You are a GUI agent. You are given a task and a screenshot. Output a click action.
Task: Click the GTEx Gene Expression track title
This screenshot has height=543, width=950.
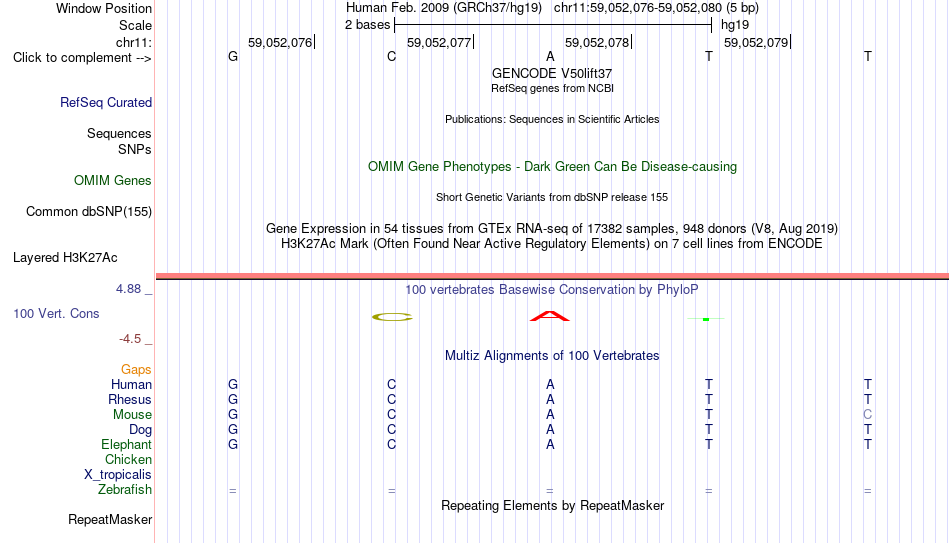coord(552,228)
